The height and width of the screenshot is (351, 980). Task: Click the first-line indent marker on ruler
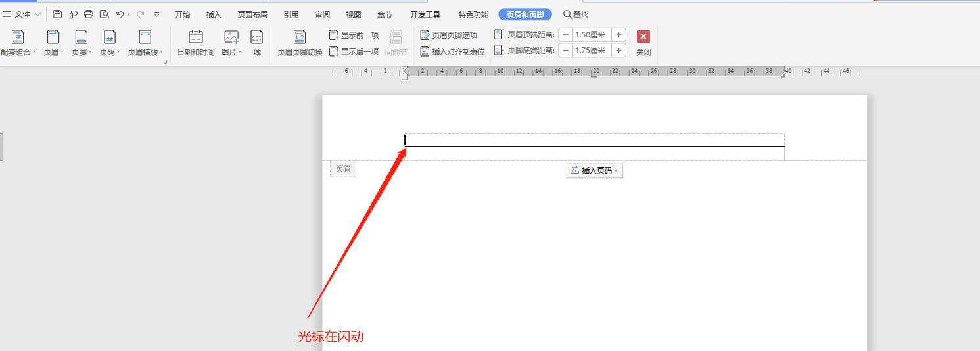[404, 69]
